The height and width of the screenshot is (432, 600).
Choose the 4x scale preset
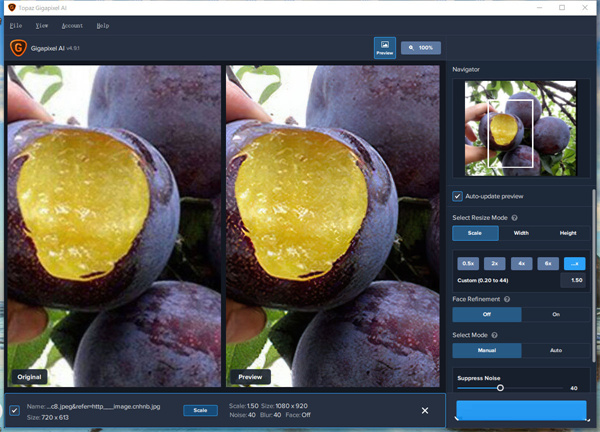521,263
